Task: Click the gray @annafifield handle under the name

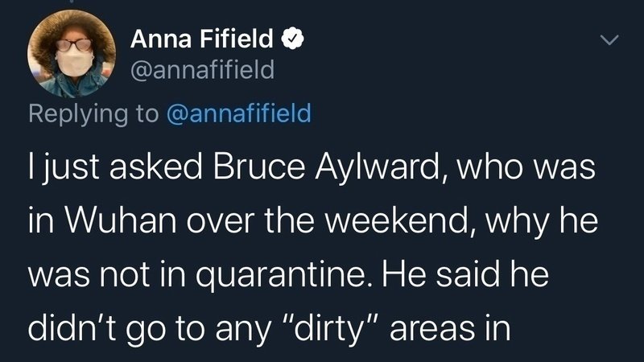Action: pyautogui.click(x=202, y=71)
